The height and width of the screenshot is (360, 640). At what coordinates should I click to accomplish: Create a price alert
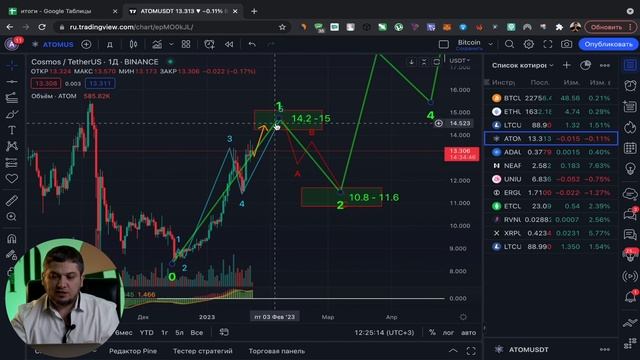pos(209,44)
